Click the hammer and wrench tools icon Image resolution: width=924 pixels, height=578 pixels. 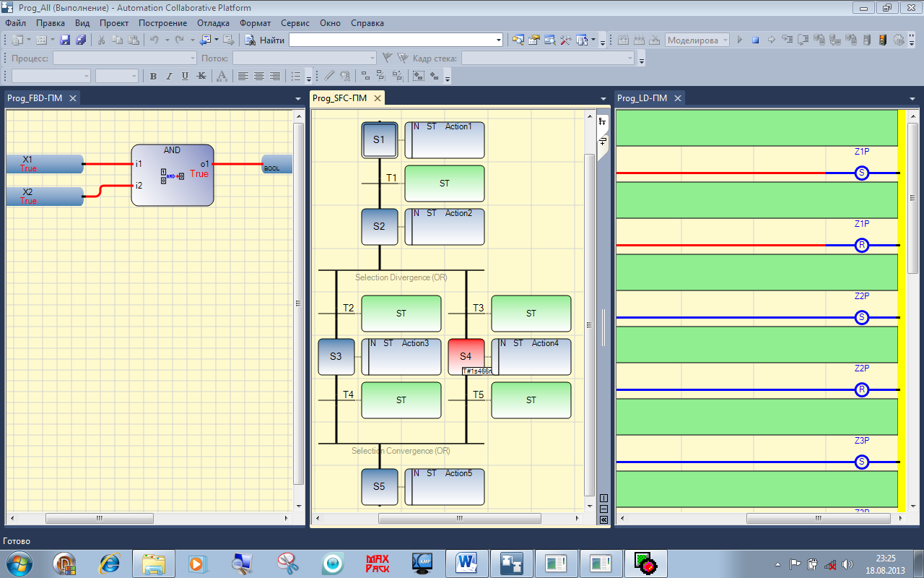click(566, 40)
